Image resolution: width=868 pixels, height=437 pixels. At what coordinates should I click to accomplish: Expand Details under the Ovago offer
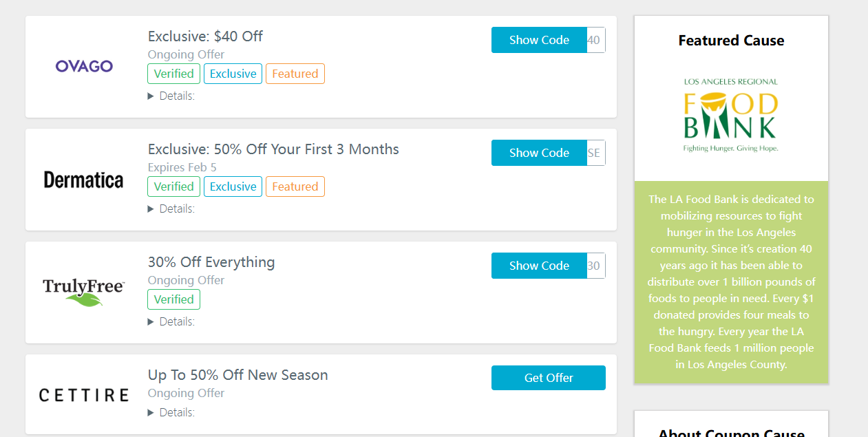[x=171, y=96]
